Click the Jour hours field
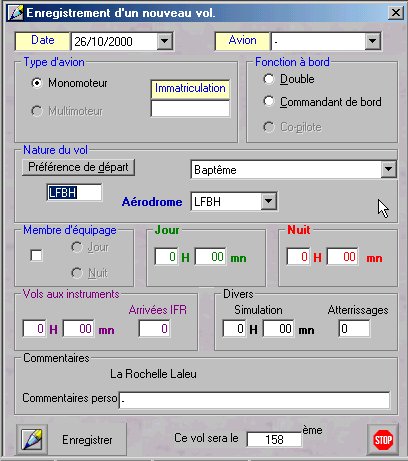408x461 pixels. (x=166, y=257)
